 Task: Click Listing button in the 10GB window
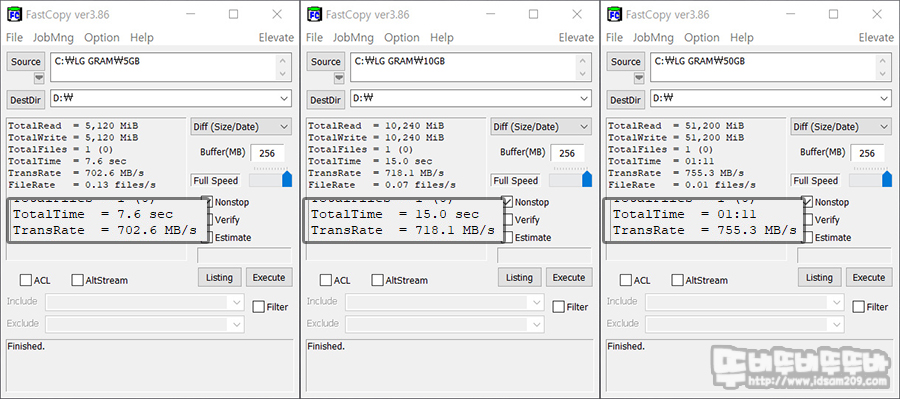click(519, 278)
